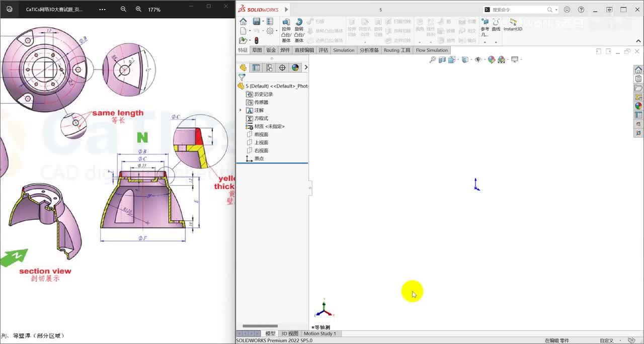Click the user login account icon
This screenshot has width=644, height=344.
[567, 10]
